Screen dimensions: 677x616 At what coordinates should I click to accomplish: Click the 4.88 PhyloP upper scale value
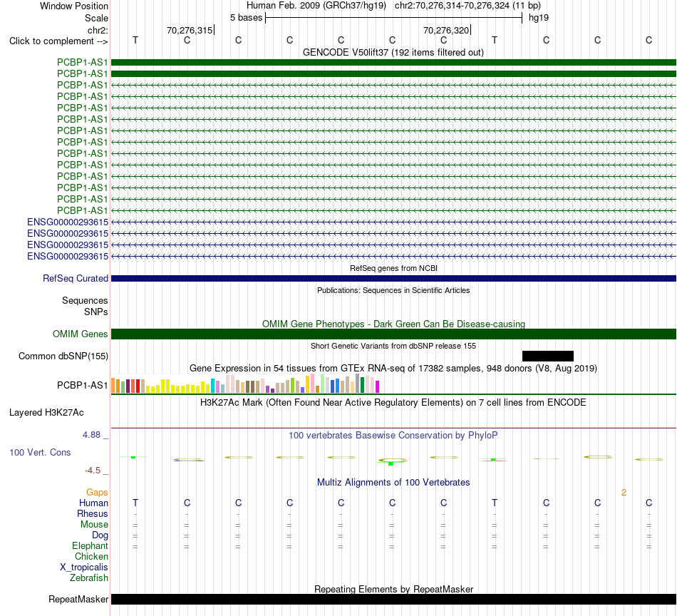pyautogui.click(x=91, y=435)
